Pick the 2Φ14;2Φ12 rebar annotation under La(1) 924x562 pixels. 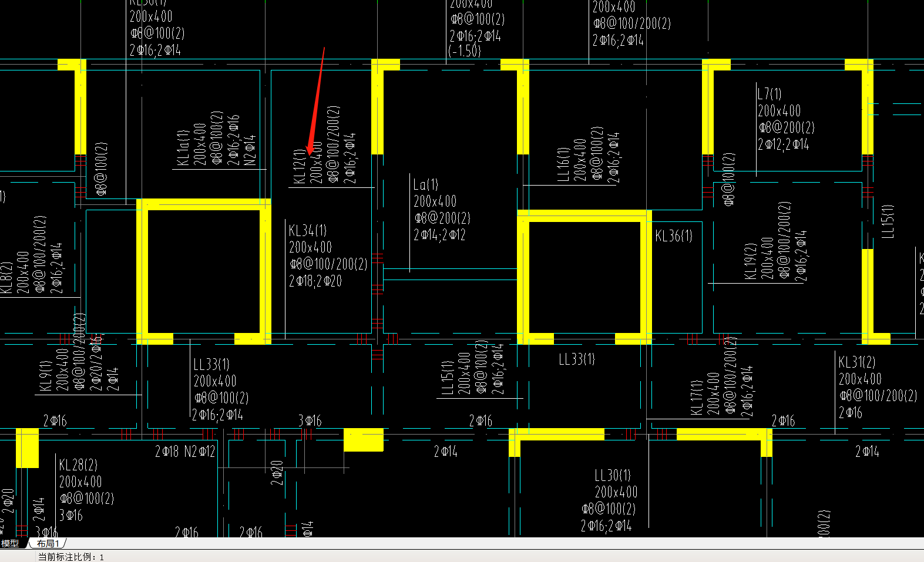tap(439, 235)
